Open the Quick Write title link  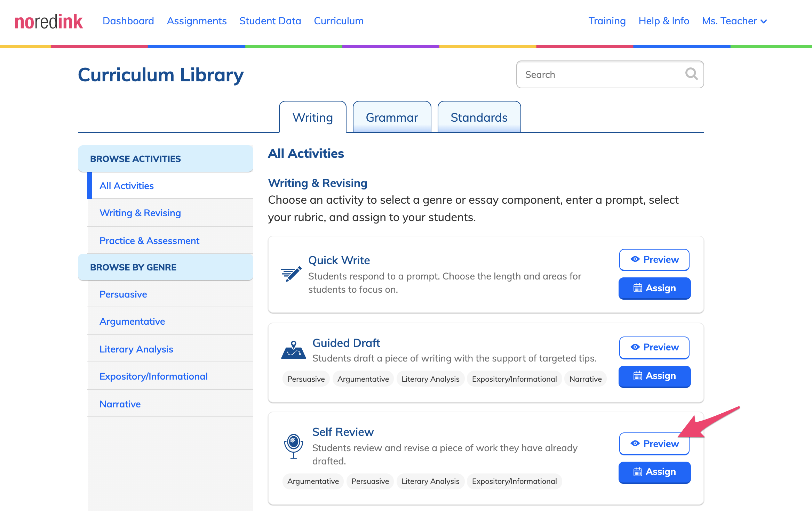coord(339,260)
